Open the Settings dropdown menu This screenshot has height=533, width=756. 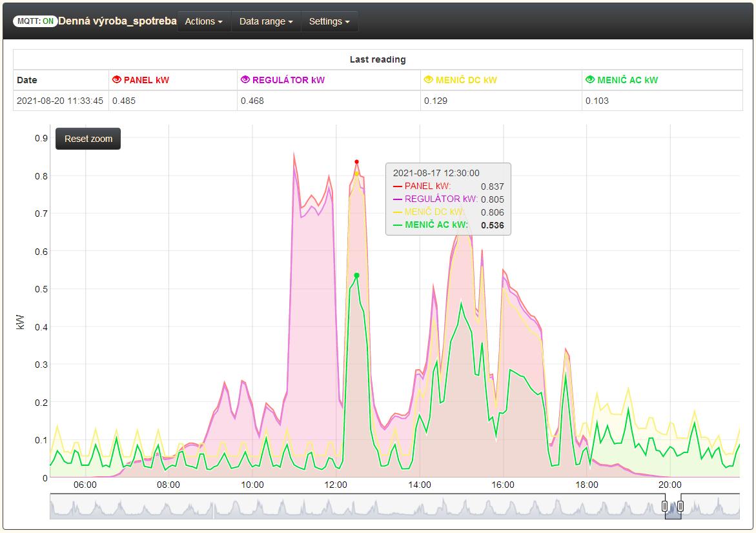tap(329, 21)
